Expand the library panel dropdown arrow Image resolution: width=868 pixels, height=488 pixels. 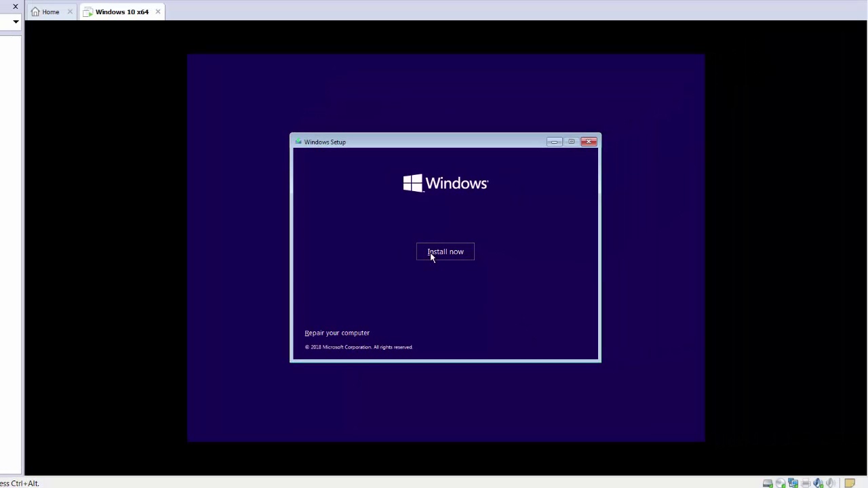click(x=16, y=22)
